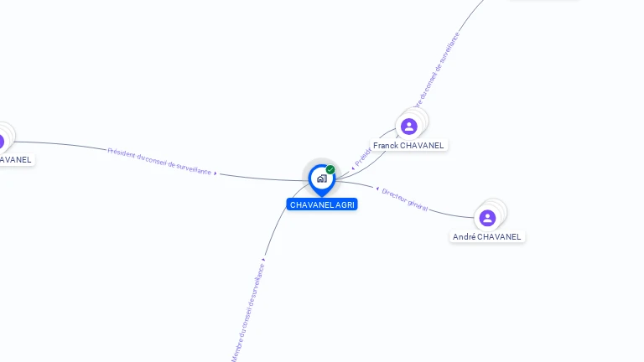Expand stacked circles behind André CHAVANEL's icon
The width and height of the screenshot is (644, 362).
point(498,209)
